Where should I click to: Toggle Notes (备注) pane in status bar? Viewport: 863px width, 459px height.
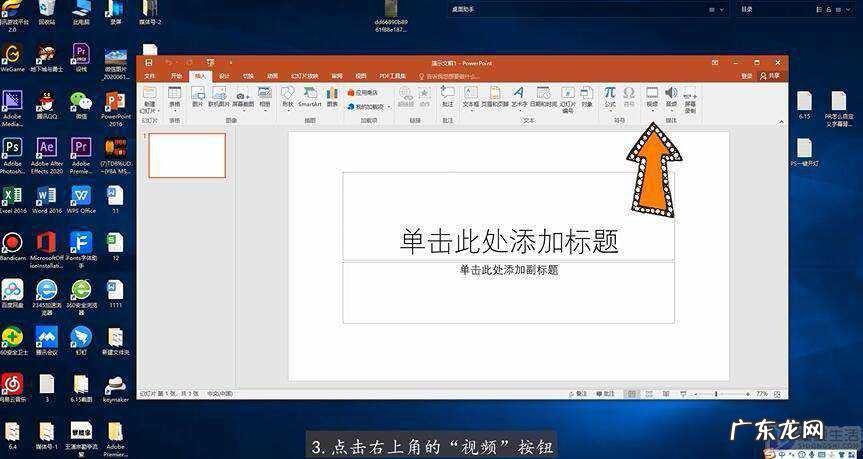[x=576, y=394]
